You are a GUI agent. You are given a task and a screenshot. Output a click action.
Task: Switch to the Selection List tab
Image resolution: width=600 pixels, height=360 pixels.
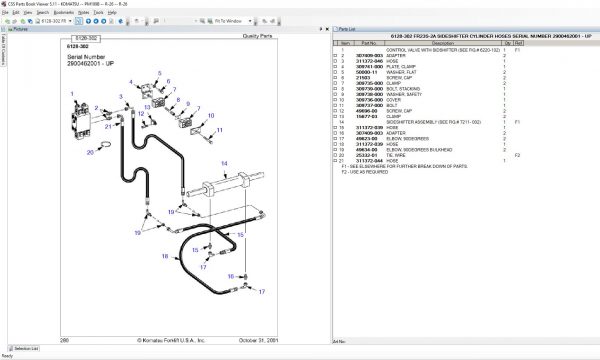coord(24,349)
